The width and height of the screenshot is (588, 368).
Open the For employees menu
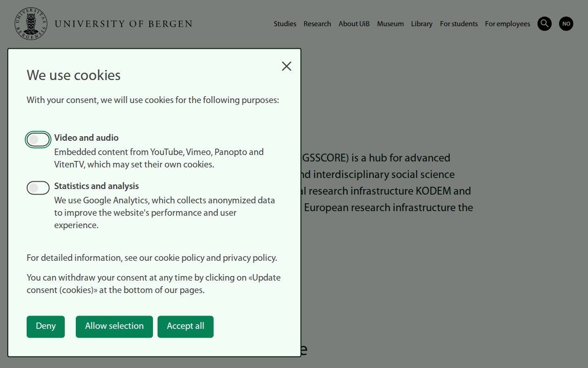click(x=507, y=23)
